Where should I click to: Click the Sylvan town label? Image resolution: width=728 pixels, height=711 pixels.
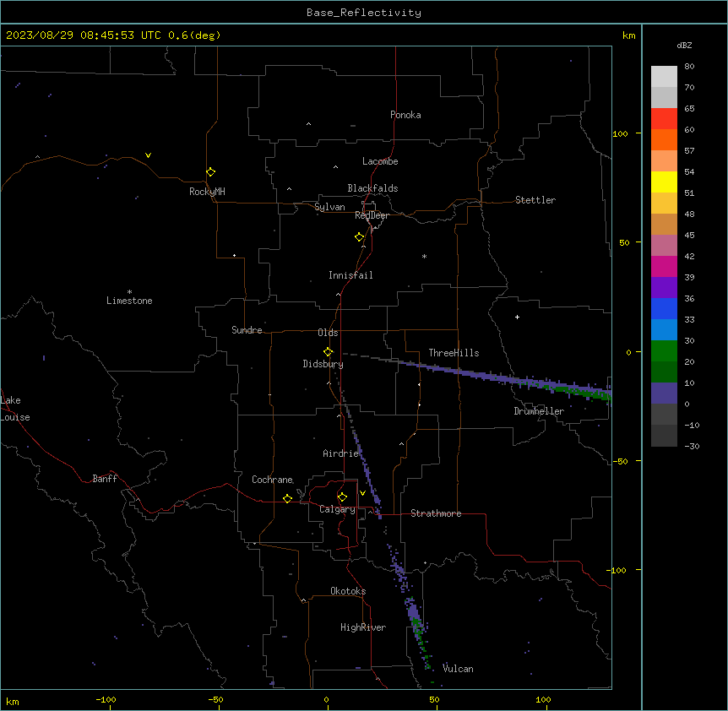tap(329, 207)
